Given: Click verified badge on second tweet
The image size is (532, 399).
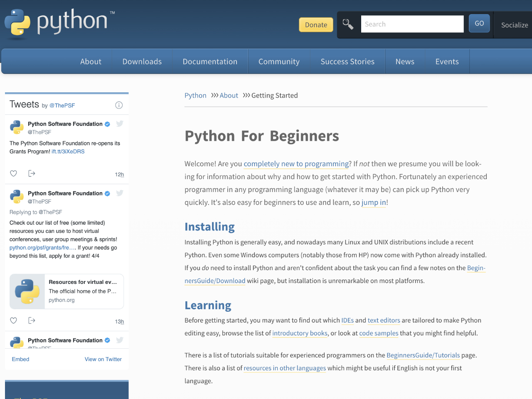Looking at the screenshot, I should coord(107,193).
